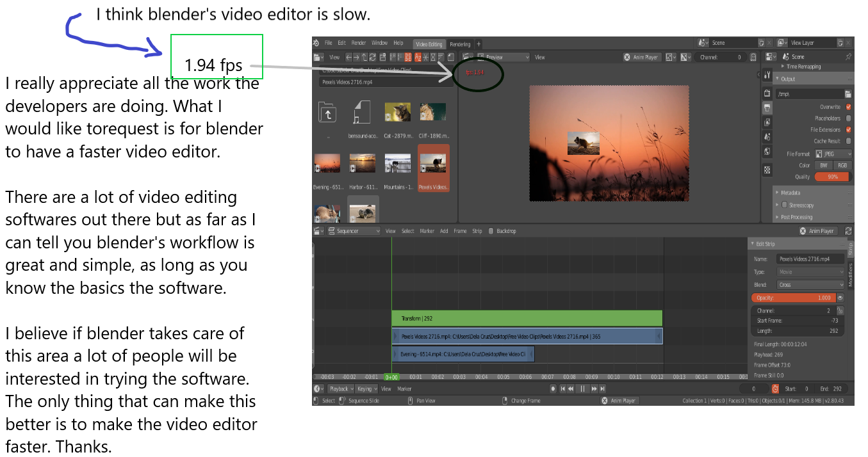Toggle the Backdrop checkbox in sequencer
Image resolution: width=868 pixels, height=457 pixels.
pyautogui.click(x=491, y=231)
